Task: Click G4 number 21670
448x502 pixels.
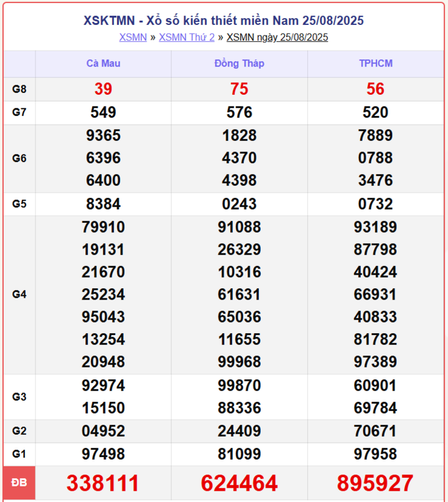Action: [103, 272]
